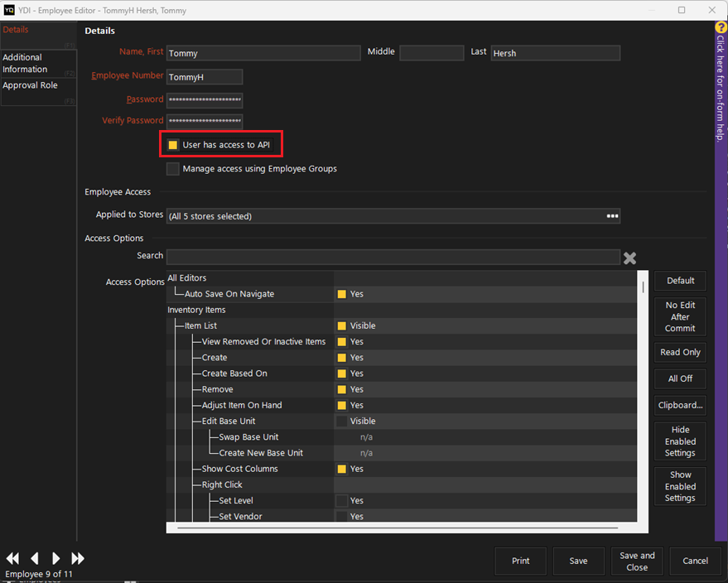728x583 pixels.
Task: Jump to the last employee record
Action: (x=78, y=558)
